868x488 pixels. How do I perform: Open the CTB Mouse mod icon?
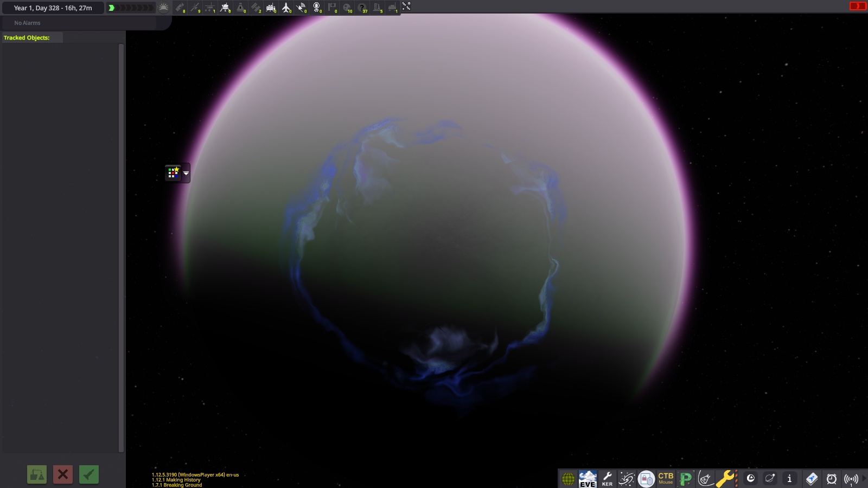click(x=666, y=478)
